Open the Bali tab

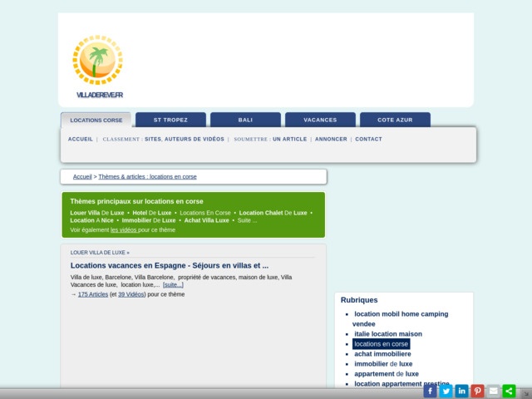pos(245,120)
